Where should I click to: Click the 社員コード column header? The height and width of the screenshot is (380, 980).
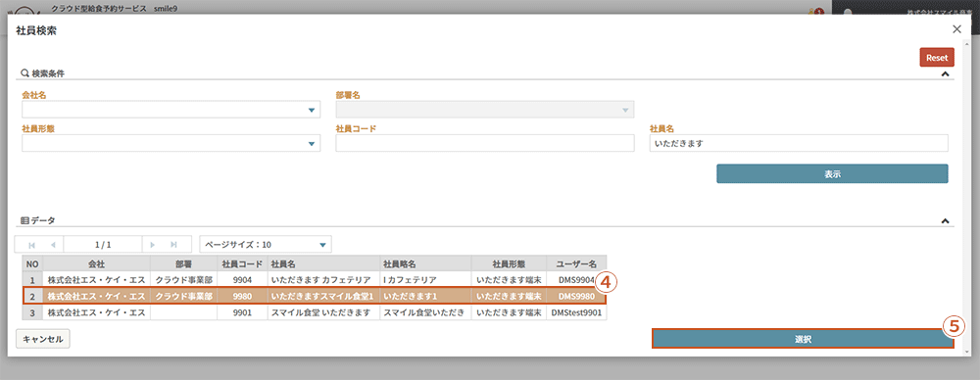coord(242,263)
